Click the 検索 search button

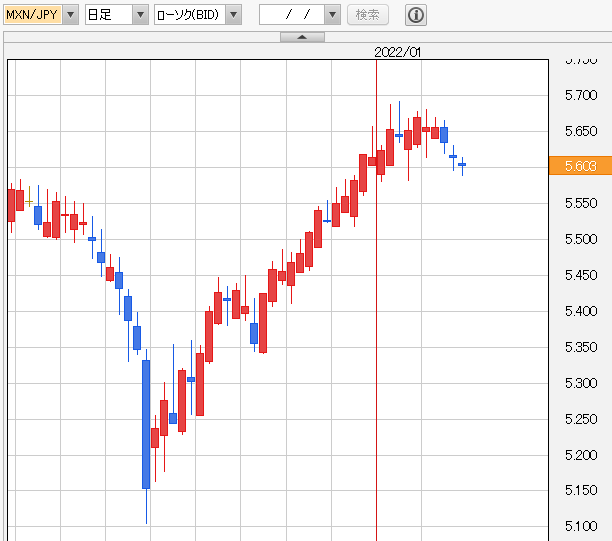(368, 15)
